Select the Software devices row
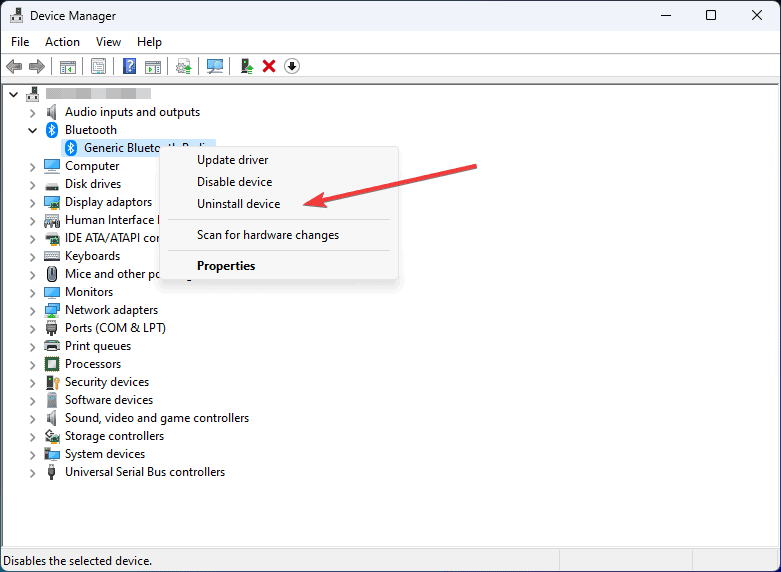This screenshot has height=572, width=781. point(109,400)
